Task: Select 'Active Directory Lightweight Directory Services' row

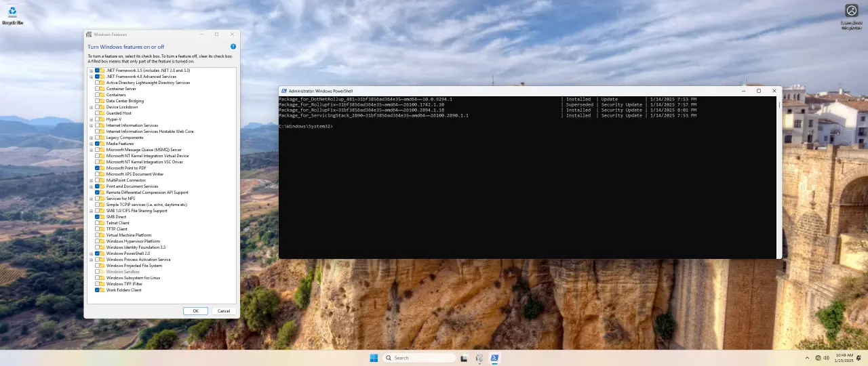Action: 148,83
